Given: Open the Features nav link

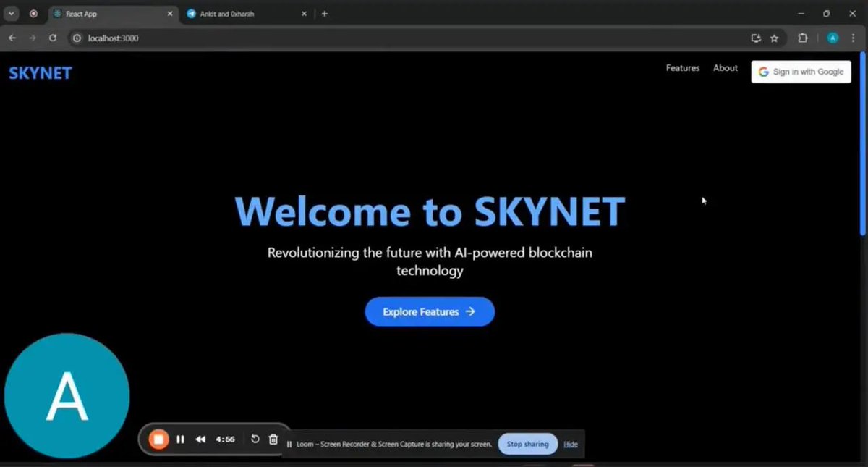Looking at the screenshot, I should tap(683, 68).
